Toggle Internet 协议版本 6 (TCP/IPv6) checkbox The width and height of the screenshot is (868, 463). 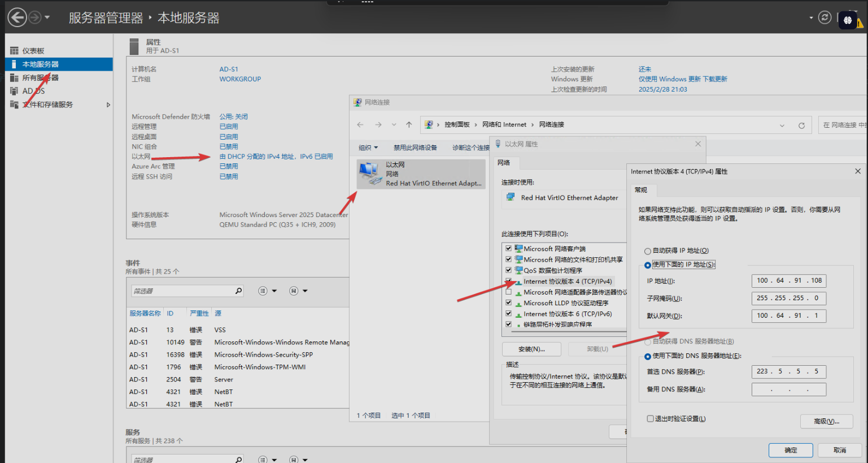508,314
